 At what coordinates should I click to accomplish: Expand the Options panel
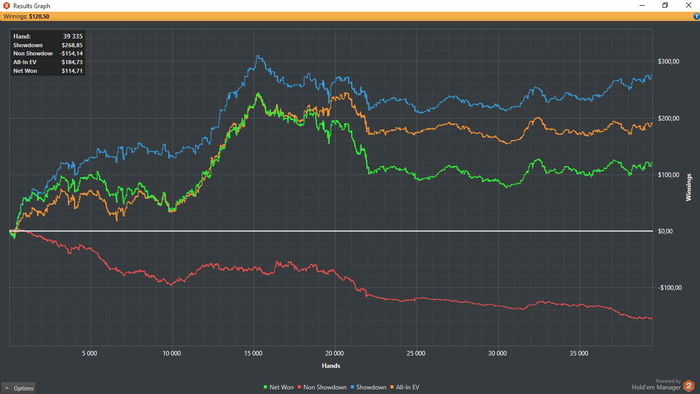(x=19, y=388)
